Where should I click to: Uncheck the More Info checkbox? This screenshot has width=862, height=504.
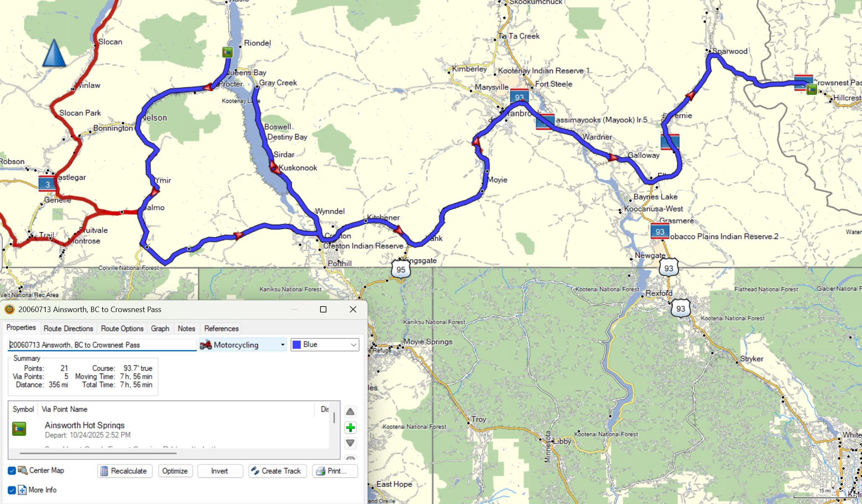(x=12, y=490)
